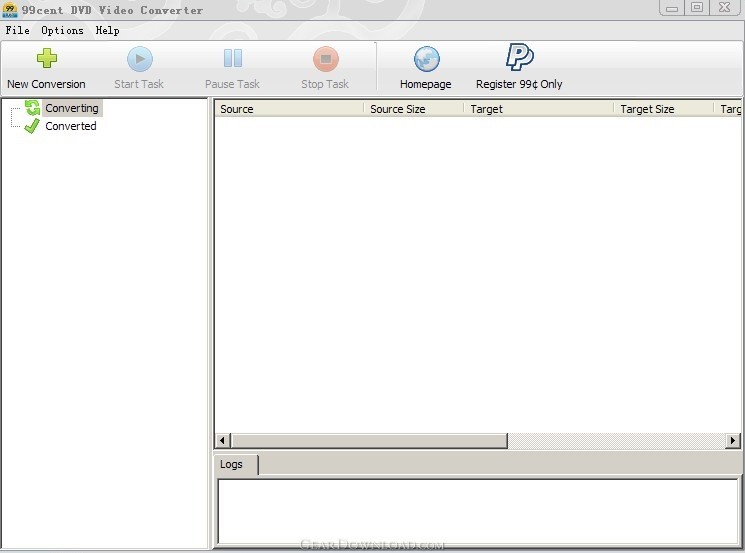
Task: Click the green plus New Conversion icon
Action: coord(47,58)
